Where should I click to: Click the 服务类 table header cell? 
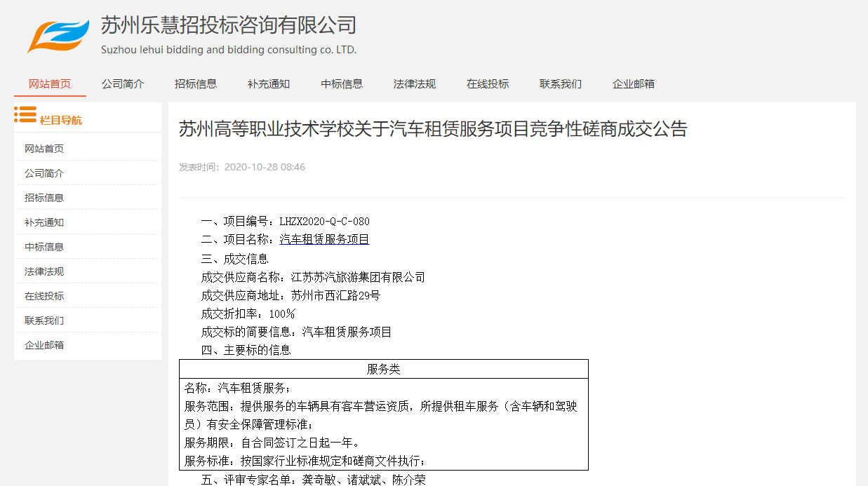[x=384, y=369]
